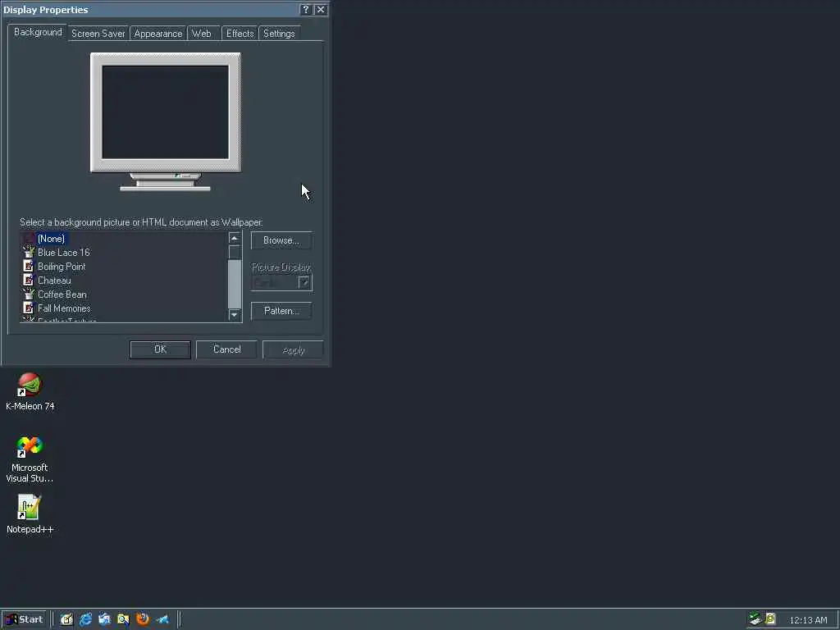The width and height of the screenshot is (840, 630).
Task: Switch to the Screen Saver tab
Action: [x=98, y=33]
